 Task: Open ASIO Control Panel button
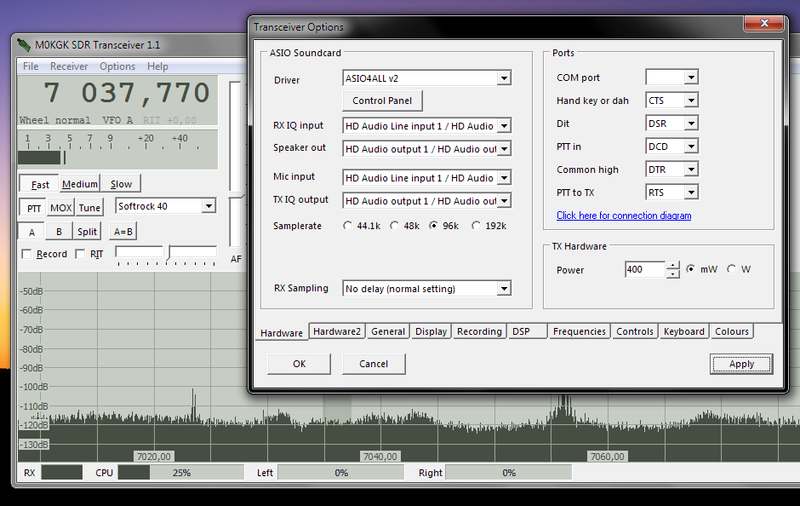[383, 101]
